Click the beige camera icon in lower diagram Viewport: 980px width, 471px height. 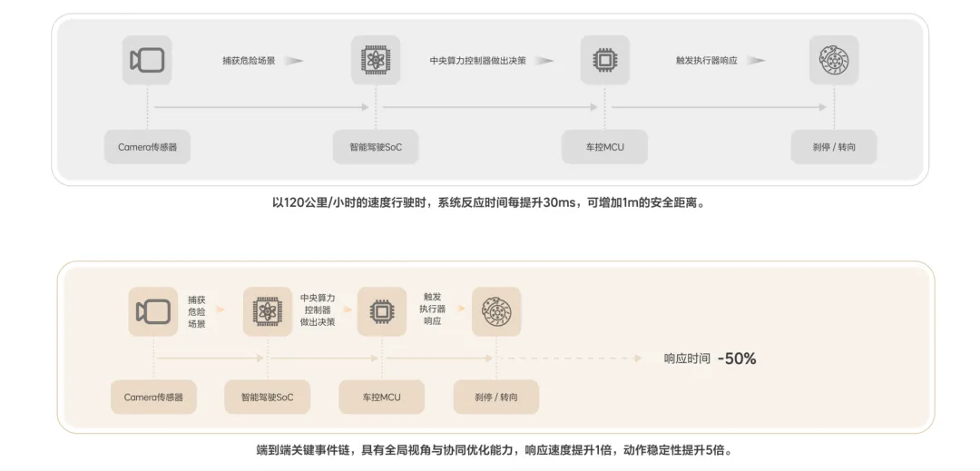pos(153,311)
